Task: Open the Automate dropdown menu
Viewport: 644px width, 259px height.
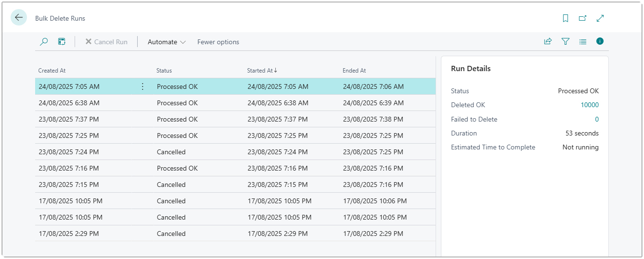Action: 167,42
